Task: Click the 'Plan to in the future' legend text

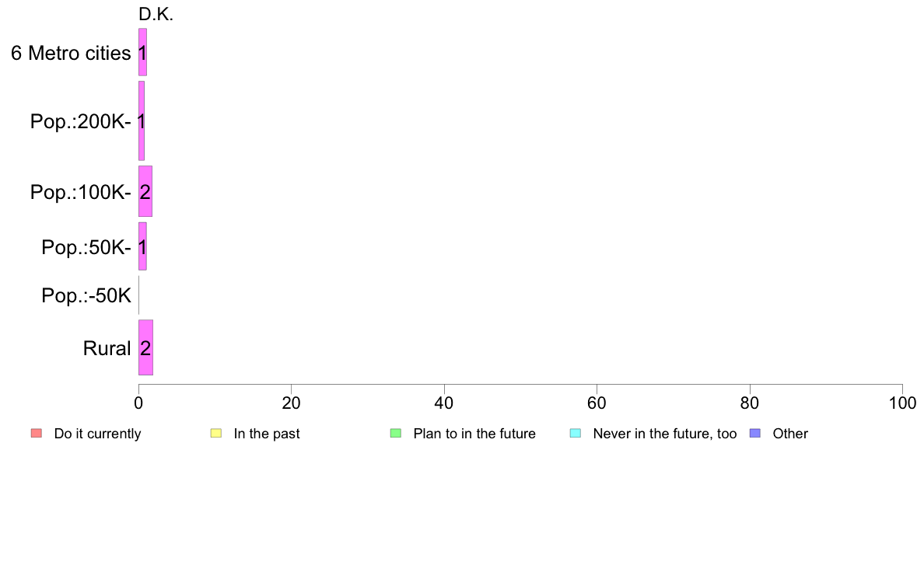Action: click(474, 434)
